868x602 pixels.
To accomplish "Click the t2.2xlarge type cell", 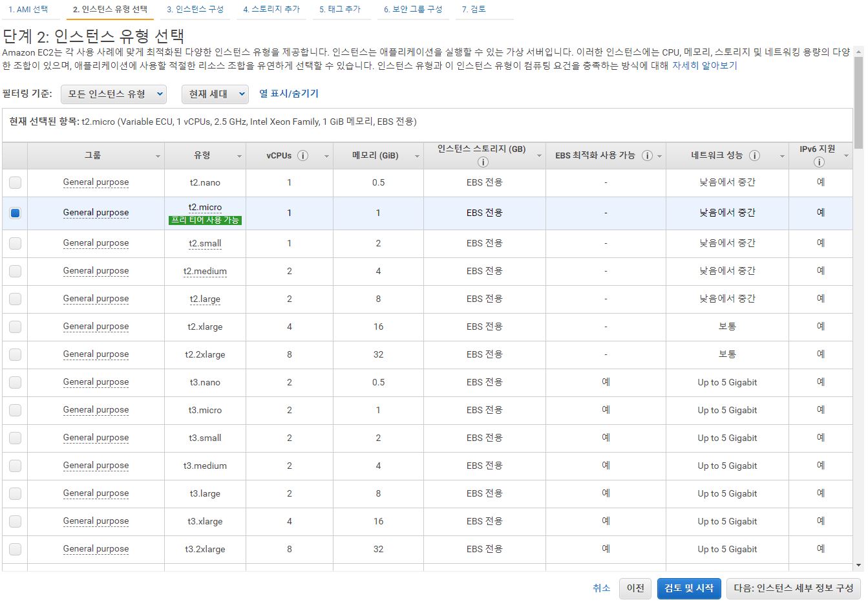I will (x=205, y=354).
